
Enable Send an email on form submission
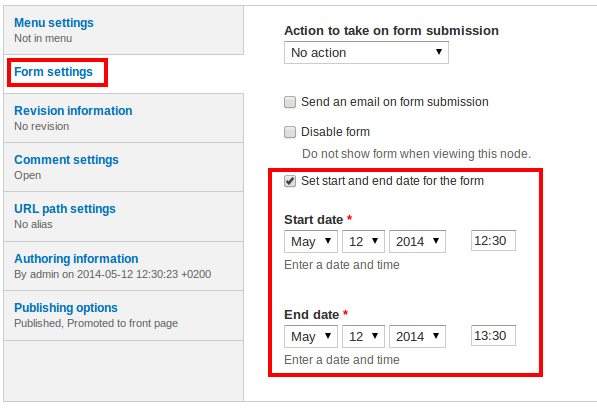pyautogui.click(x=290, y=102)
